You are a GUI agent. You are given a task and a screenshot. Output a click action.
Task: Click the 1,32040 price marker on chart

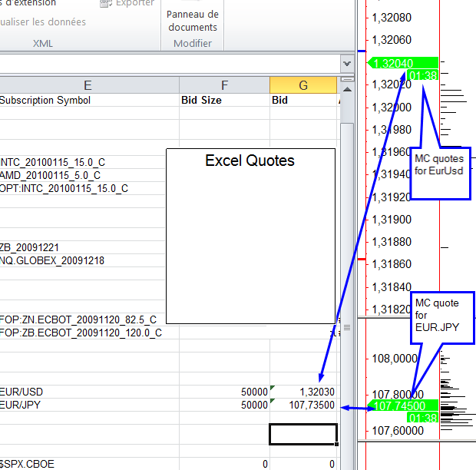coord(403,63)
